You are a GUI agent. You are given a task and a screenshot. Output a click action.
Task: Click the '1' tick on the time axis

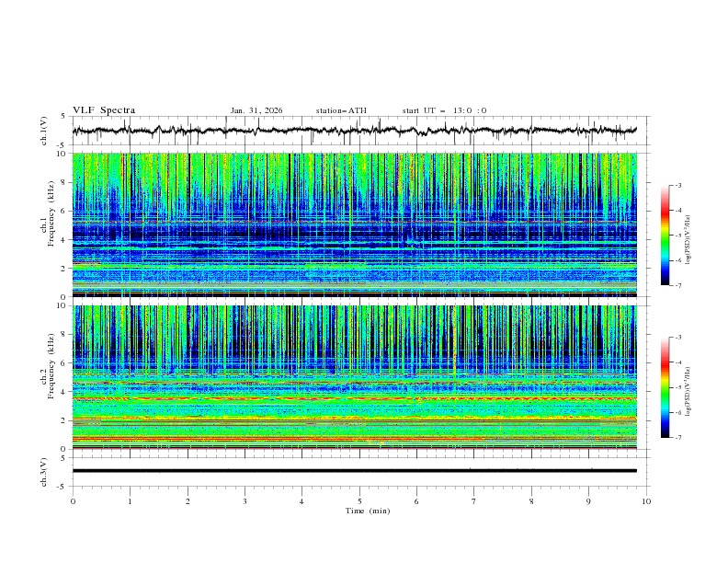coord(130,501)
